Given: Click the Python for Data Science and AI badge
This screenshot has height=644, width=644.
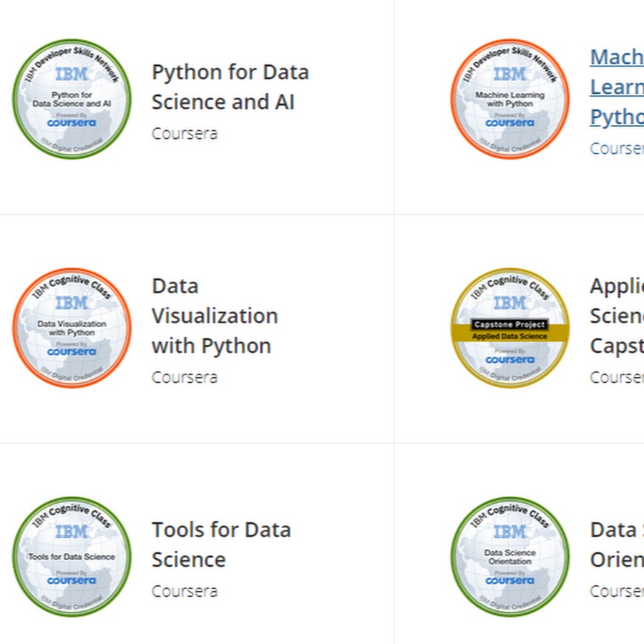Looking at the screenshot, I should (x=72, y=99).
